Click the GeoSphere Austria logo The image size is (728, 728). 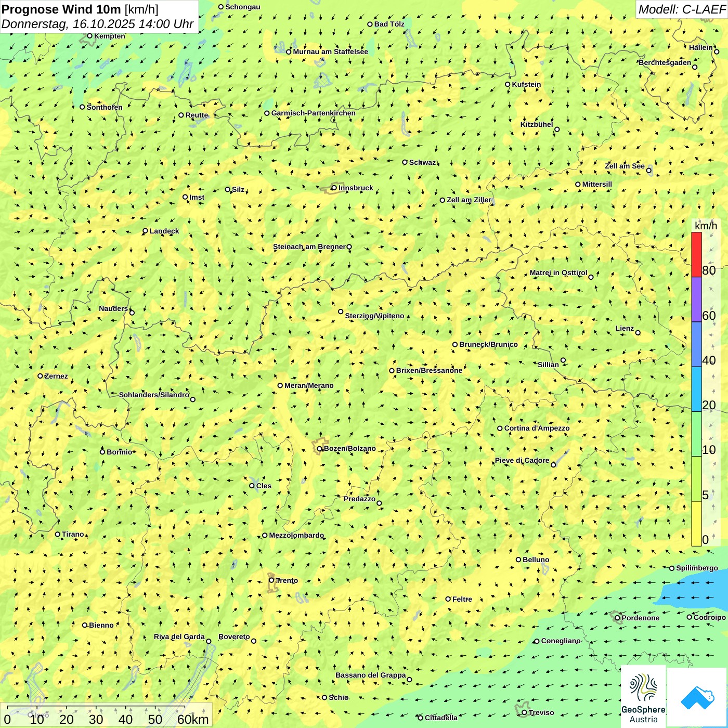[x=643, y=696]
